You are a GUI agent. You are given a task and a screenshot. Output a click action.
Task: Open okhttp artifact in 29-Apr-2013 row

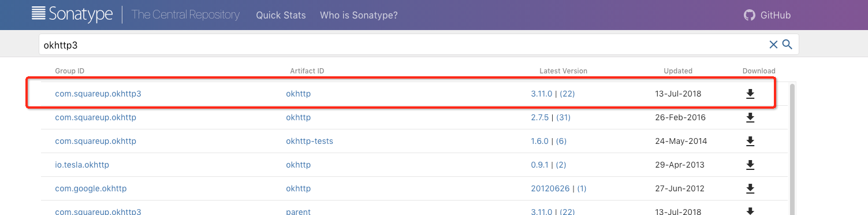coord(298,165)
